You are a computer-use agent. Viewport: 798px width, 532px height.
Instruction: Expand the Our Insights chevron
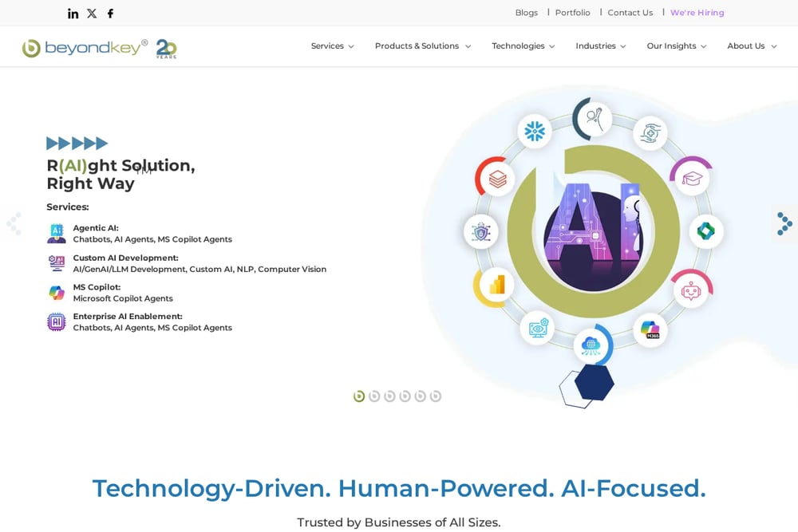click(703, 46)
